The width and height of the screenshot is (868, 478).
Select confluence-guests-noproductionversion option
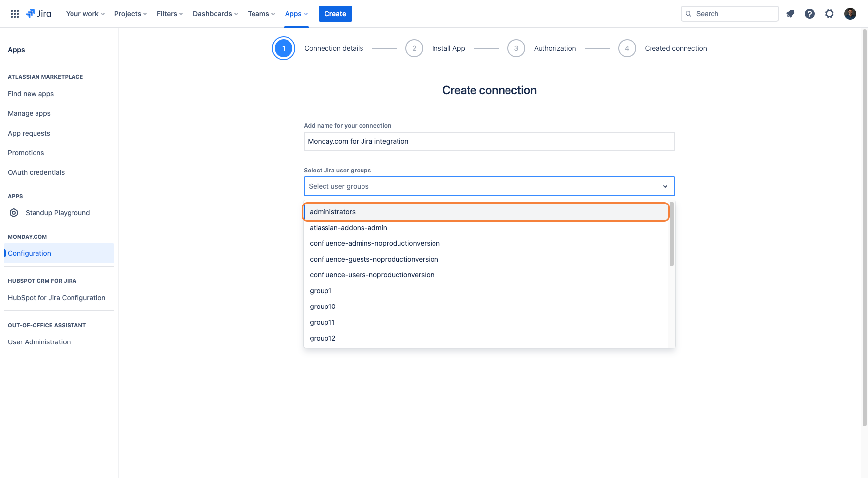tap(486, 259)
